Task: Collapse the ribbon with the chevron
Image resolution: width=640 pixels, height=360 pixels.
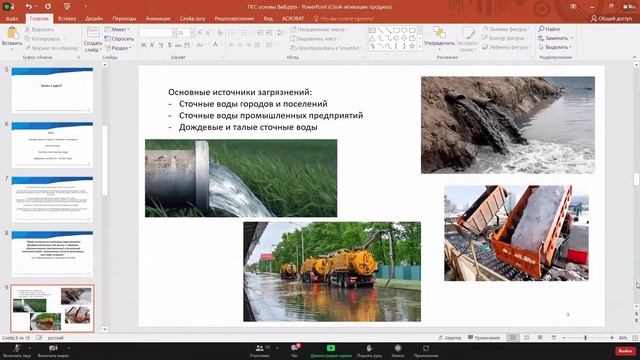Action: 635,58
